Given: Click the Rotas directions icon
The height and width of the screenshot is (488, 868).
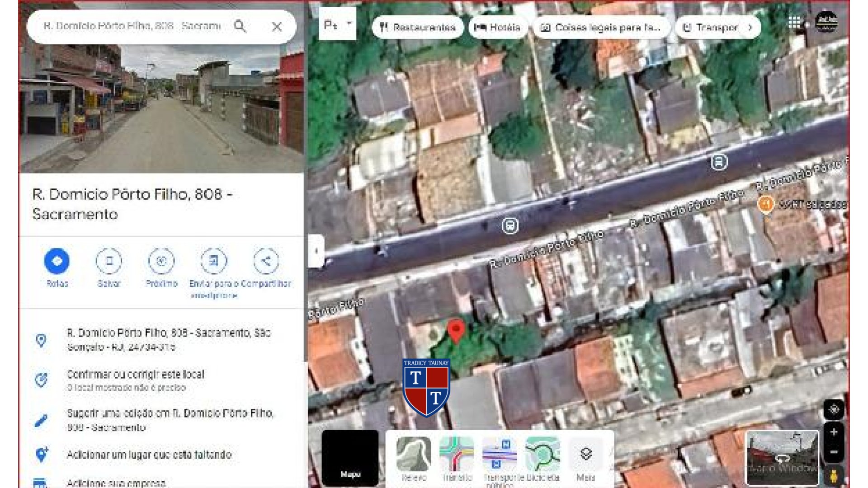Looking at the screenshot, I should click(57, 261).
